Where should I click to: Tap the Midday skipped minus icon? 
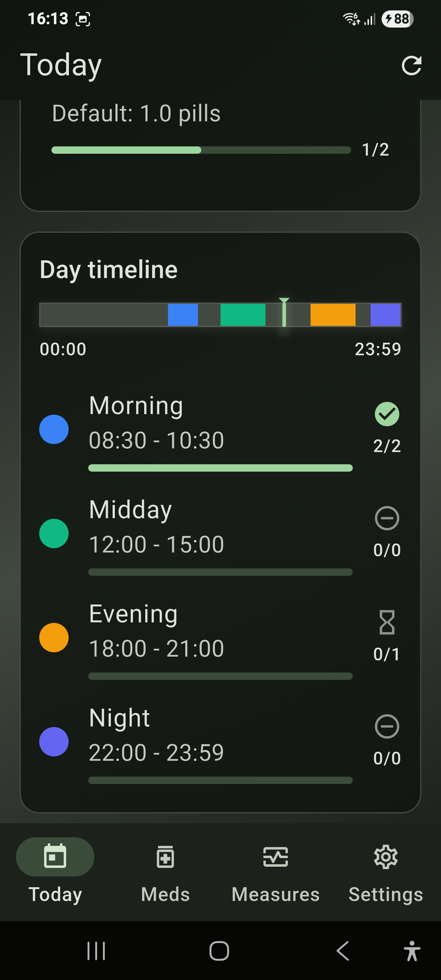point(386,518)
